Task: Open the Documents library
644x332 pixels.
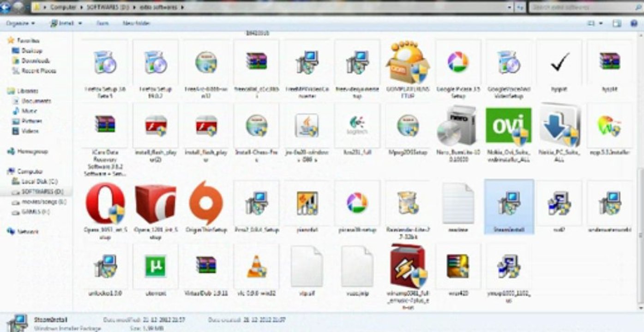Action: (36, 101)
